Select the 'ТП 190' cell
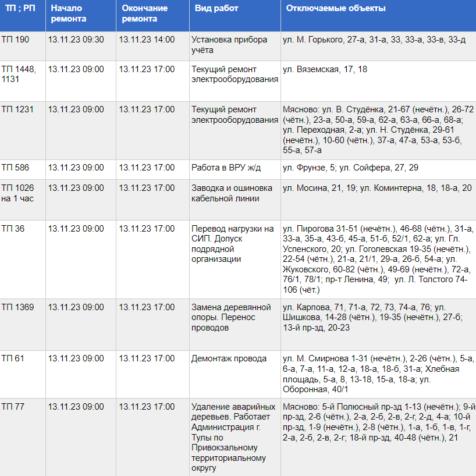The width and height of the screenshot is (476, 476). 23,46
